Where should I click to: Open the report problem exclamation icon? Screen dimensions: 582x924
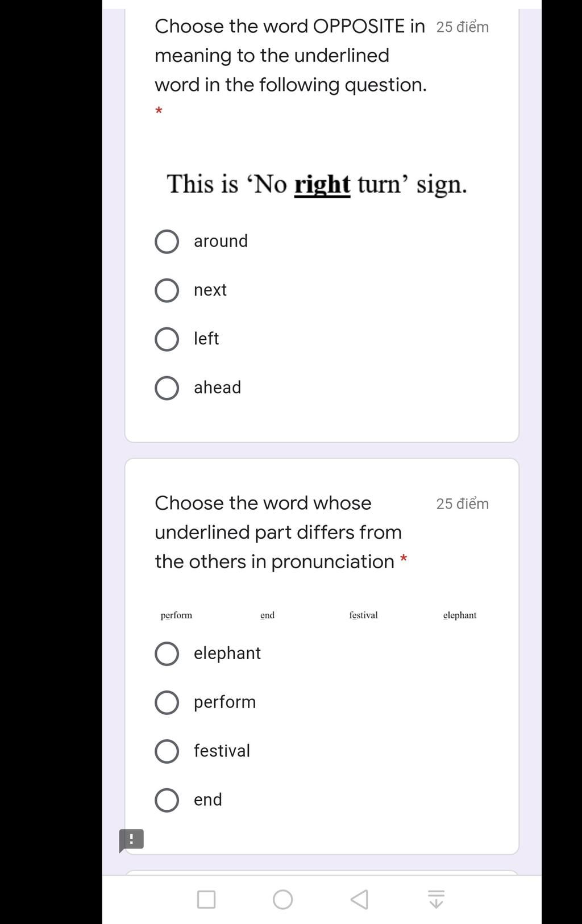pyautogui.click(x=131, y=840)
